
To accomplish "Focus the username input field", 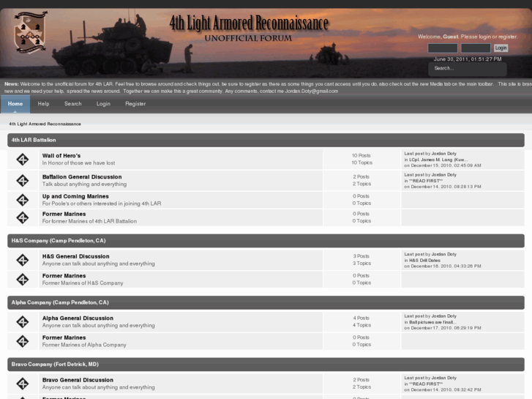I will tap(443, 48).
